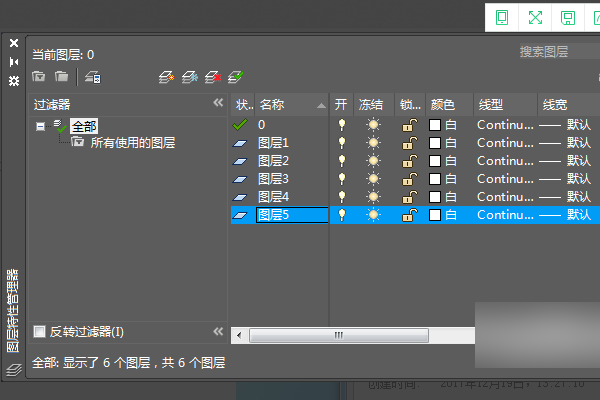The image size is (600, 400).
Task: Click the green fullscreen expand icon
Action: (x=535, y=18)
